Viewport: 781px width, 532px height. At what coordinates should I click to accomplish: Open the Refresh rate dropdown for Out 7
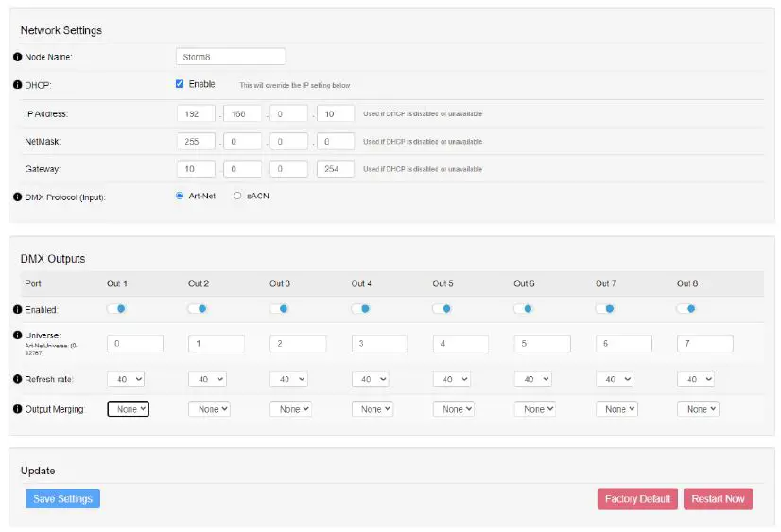click(x=615, y=379)
